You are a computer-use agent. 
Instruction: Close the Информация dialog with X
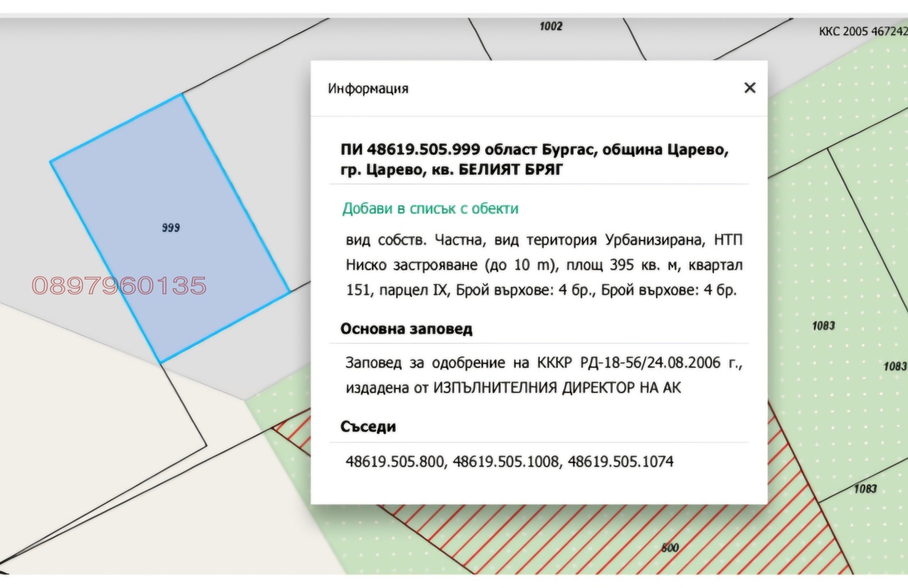click(750, 88)
